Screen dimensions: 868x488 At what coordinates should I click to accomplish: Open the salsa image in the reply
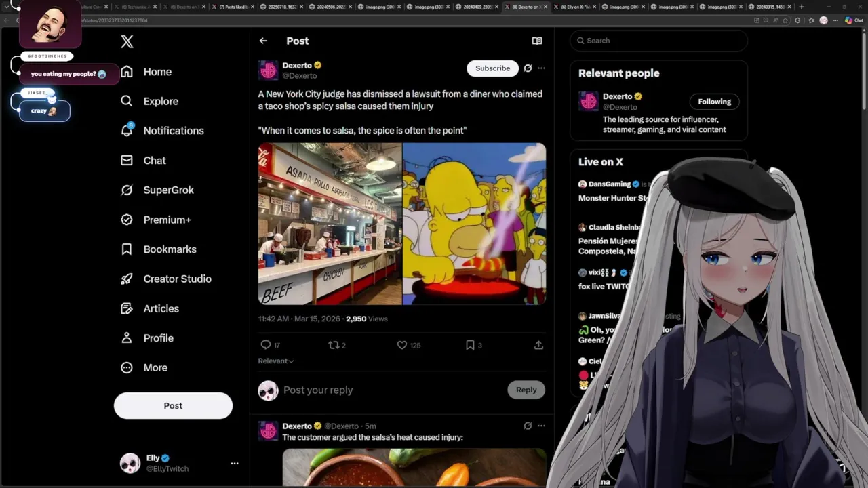pyautogui.click(x=414, y=468)
